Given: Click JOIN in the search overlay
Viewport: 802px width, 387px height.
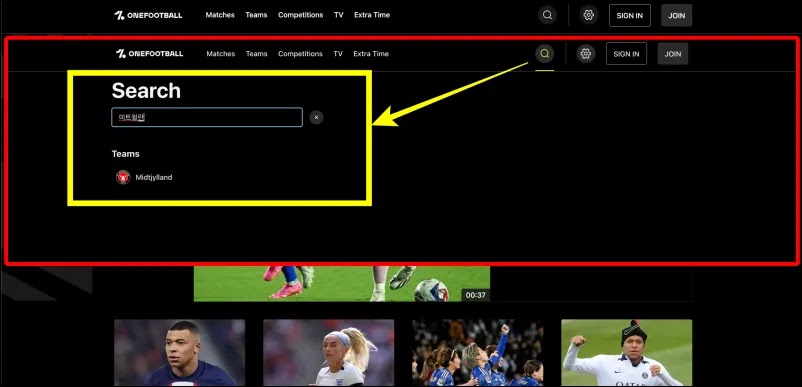Looking at the screenshot, I should click(673, 54).
